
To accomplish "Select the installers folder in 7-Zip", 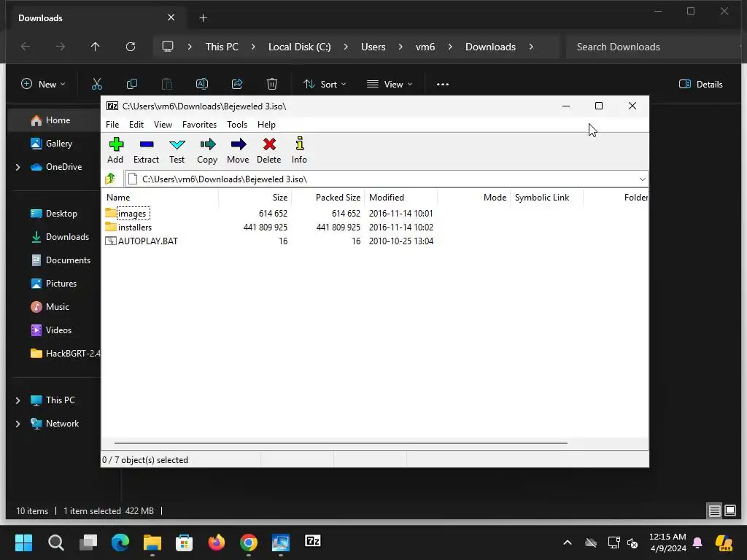I will tap(135, 227).
